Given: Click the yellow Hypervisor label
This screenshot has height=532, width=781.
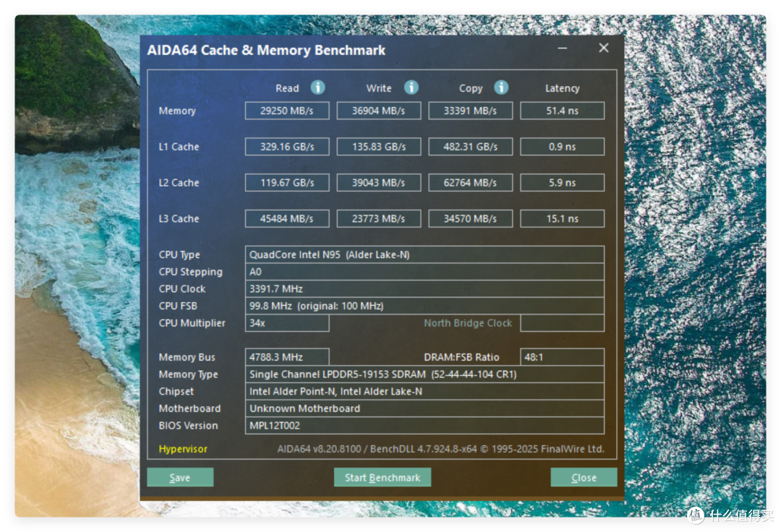Looking at the screenshot, I should coord(183,449).
